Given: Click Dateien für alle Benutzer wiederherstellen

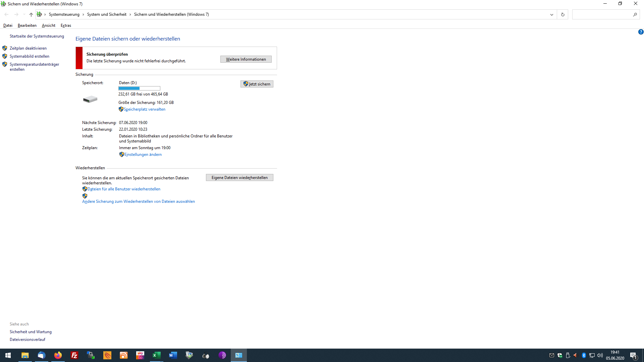Looking at the screenshot, I should [x=124, y=189].
